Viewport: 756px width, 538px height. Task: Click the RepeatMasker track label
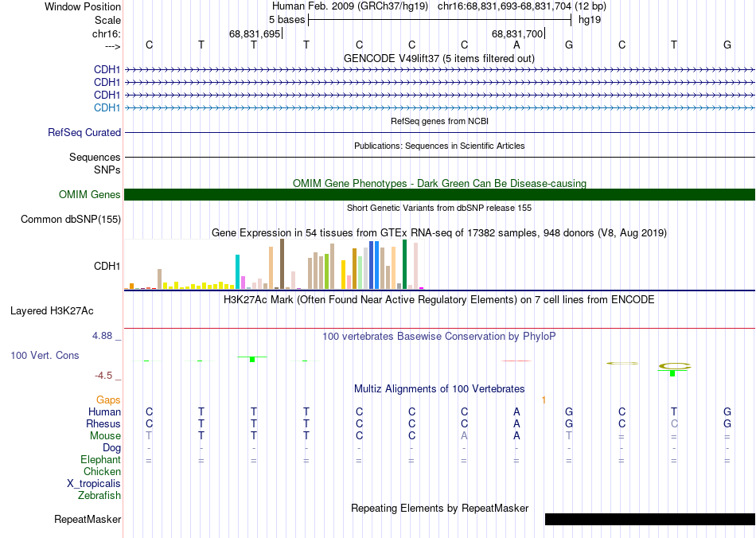[x=88, y=520]
